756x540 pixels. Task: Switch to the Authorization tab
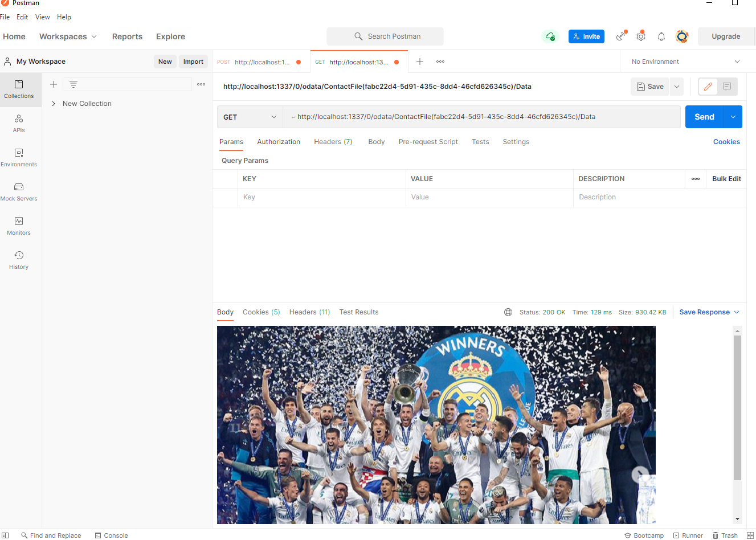279,142
